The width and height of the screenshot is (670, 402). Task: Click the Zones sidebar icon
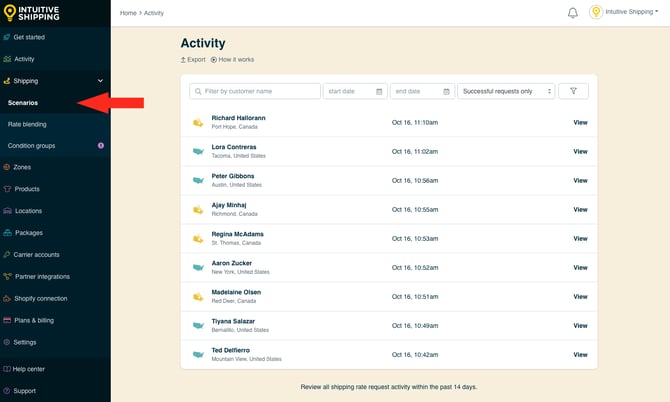(x=6, y=167)
